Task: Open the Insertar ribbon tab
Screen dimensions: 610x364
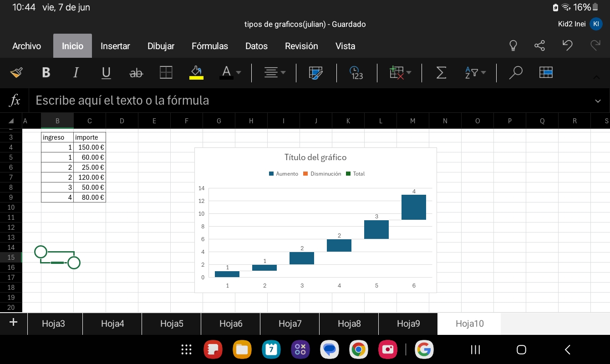Action: click(x=115, y=46)
